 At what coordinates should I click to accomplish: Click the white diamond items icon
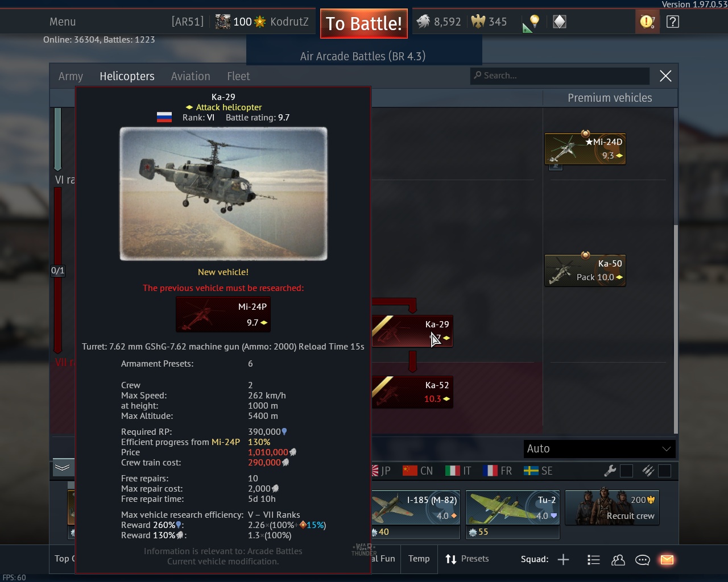(x=560, y=22)
